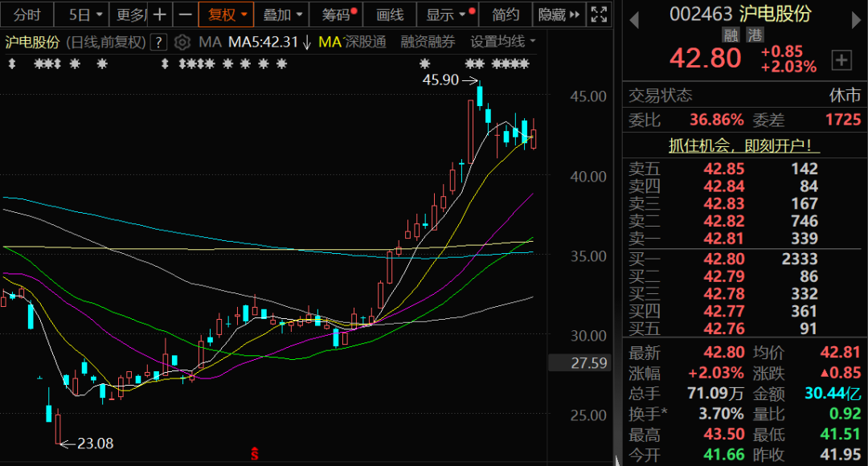Go to next stock with right arrow
The height and width of the screenshot is (466, 868).
(852, 16)
